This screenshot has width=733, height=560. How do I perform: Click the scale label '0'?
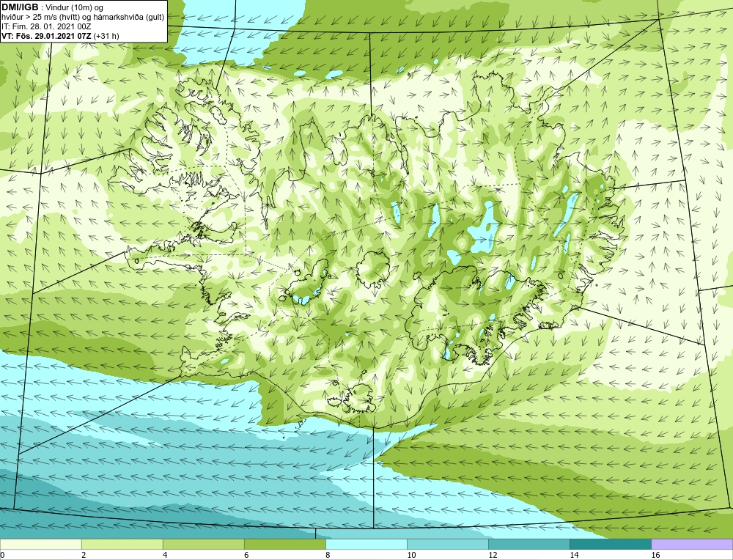point(2,555)
